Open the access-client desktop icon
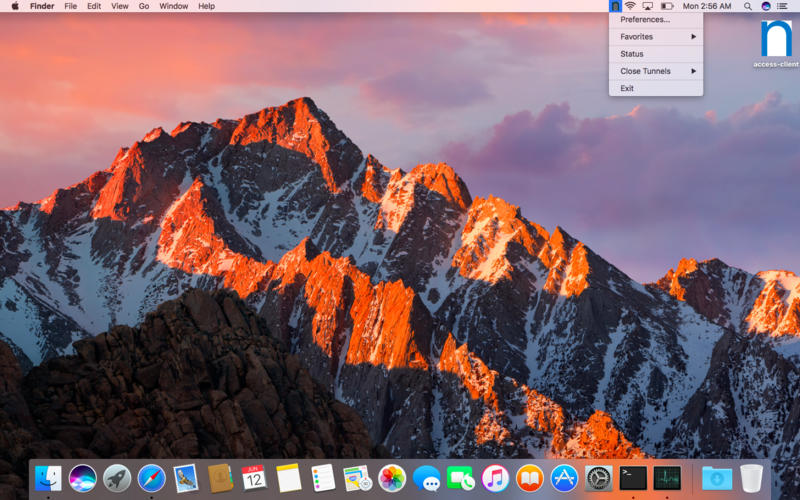 coord(776,43)
